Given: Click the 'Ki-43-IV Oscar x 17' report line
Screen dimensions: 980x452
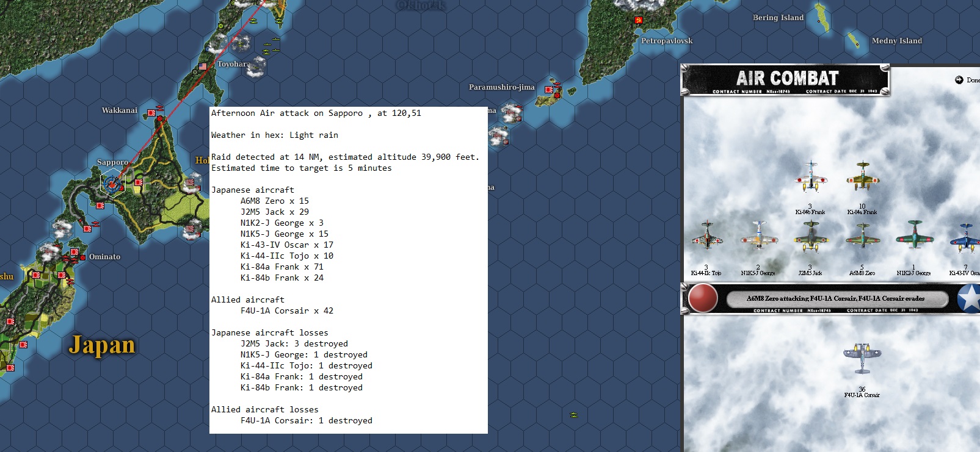Looking at the screenshot, I should click(x=287, y=245).
